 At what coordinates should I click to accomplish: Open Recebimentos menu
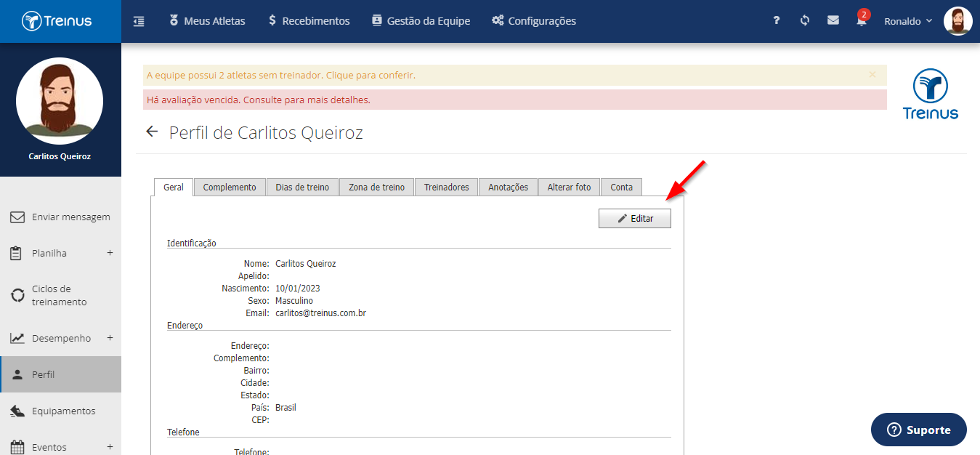click(x=309, y=21)
